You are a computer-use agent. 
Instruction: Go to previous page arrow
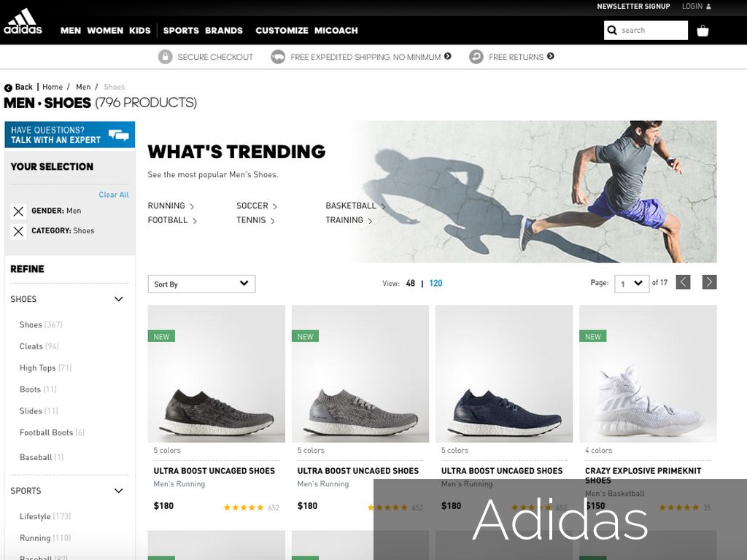(x=683, y=282)
